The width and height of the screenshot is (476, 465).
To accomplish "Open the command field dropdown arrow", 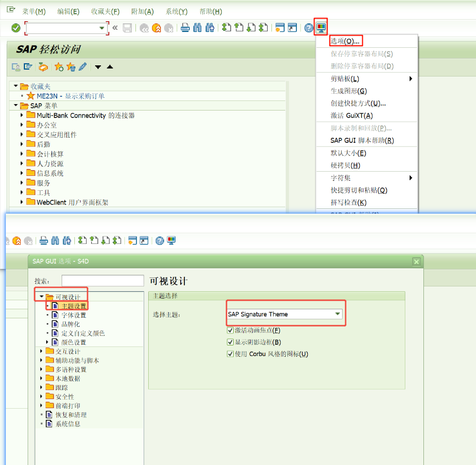I will tap(101, 28).
